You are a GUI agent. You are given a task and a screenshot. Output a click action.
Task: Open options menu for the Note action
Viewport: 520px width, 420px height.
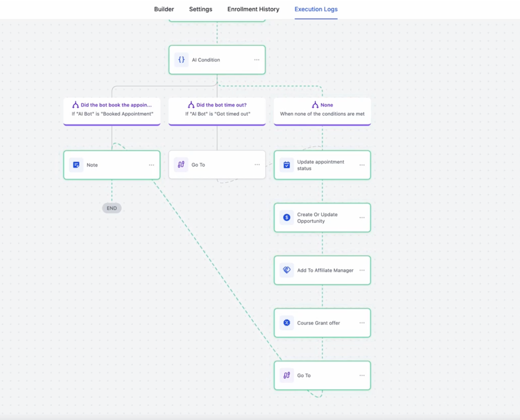[x=151, y=165]
